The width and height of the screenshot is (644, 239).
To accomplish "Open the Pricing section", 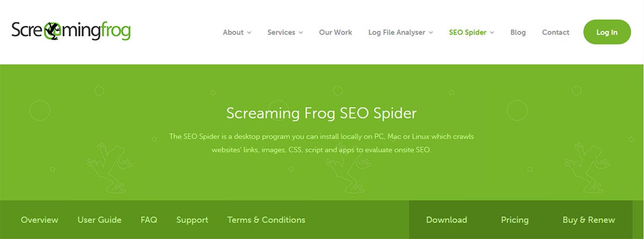I will (515, 220).
